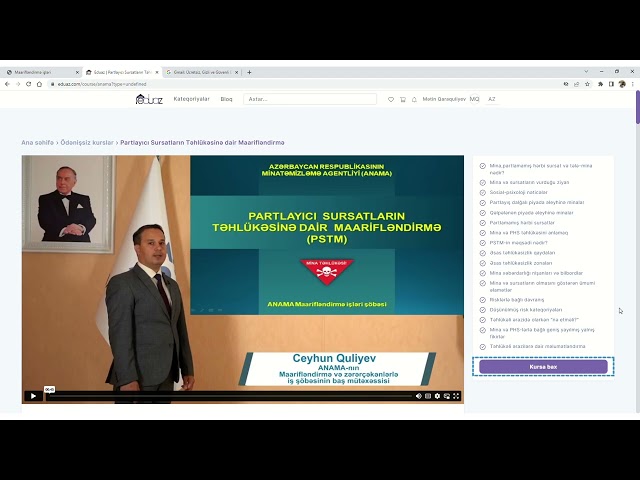This screenshot has width=640, height=480.
Task: Open the video transcript or chapters icon
Action: coord(428,396)
